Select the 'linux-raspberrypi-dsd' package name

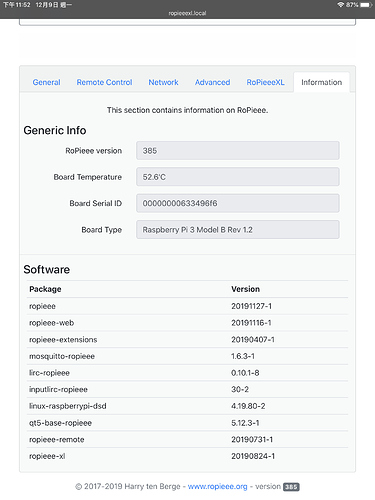[x=68, y=406]
